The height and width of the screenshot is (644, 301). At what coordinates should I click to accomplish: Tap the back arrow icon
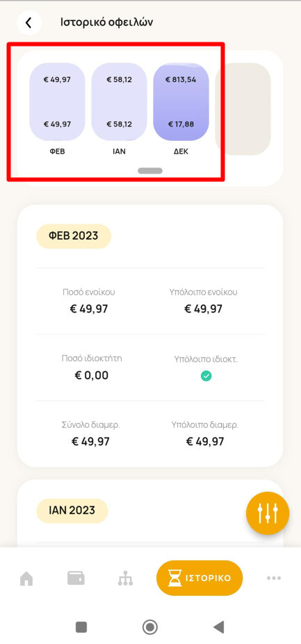click(29, 23)
